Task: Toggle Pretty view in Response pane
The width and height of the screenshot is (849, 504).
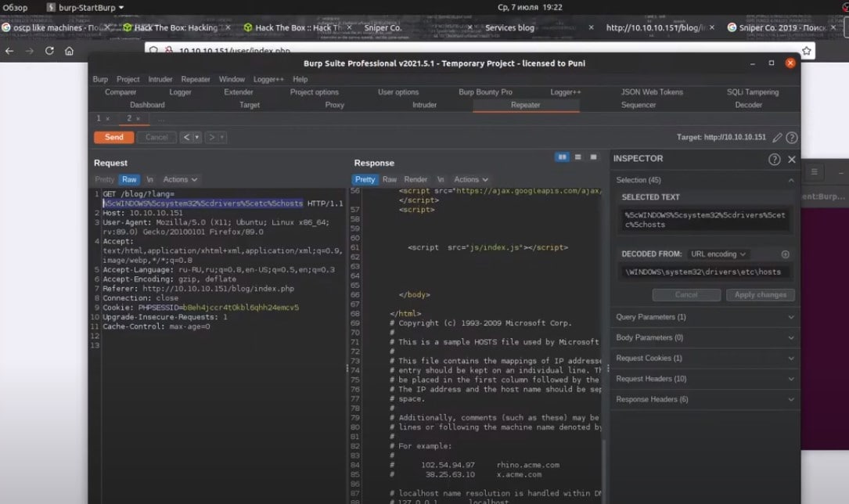Action: click(365, 179)
